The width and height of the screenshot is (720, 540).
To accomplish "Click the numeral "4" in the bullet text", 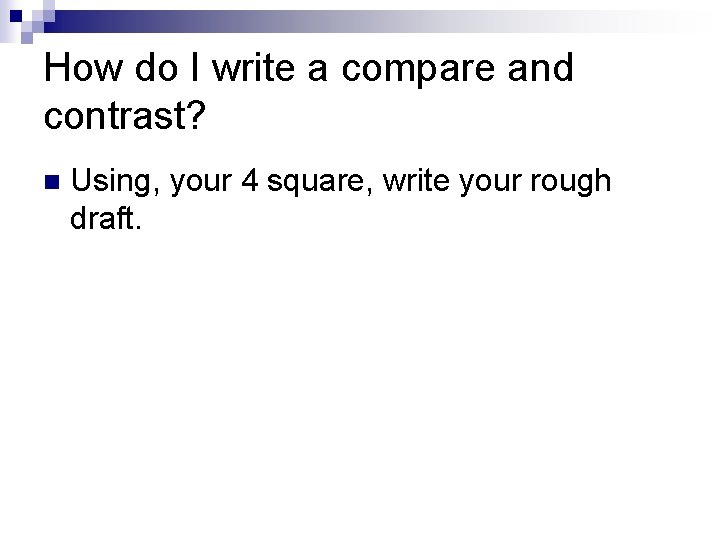I will pos(250,181).
